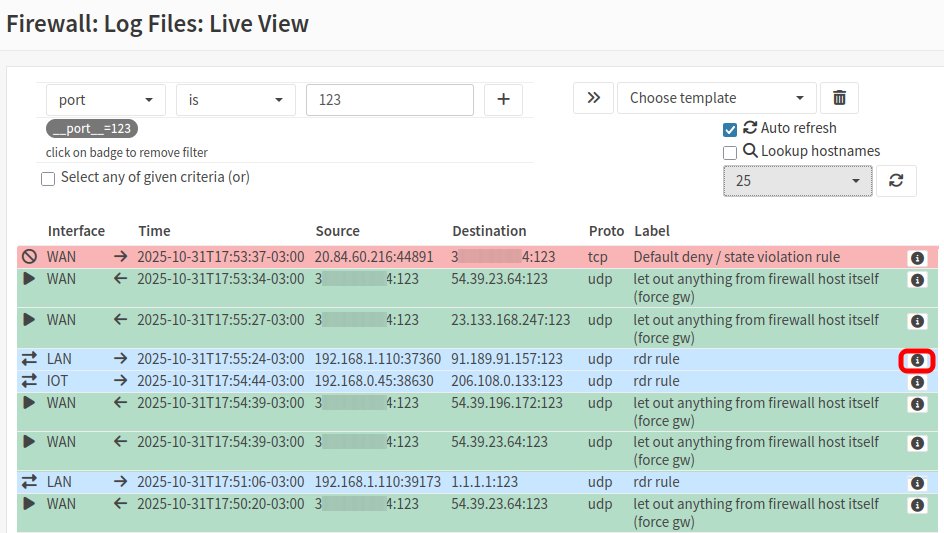This screenshot has height=533, width=944.
Task: Open info icon for the 91.189.91.157 row
Action: (917, 360)
